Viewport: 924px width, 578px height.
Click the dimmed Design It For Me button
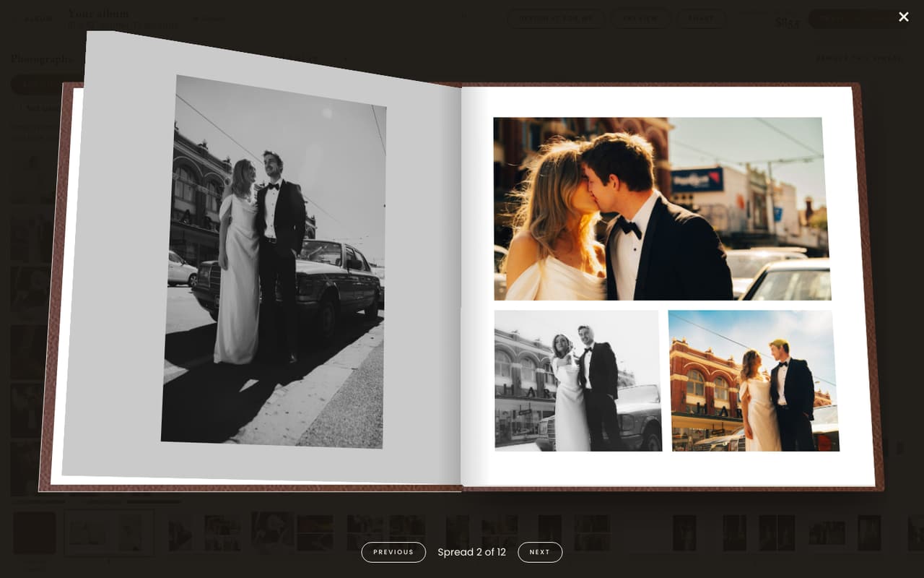pyautogui.click(x=556, y=19)
